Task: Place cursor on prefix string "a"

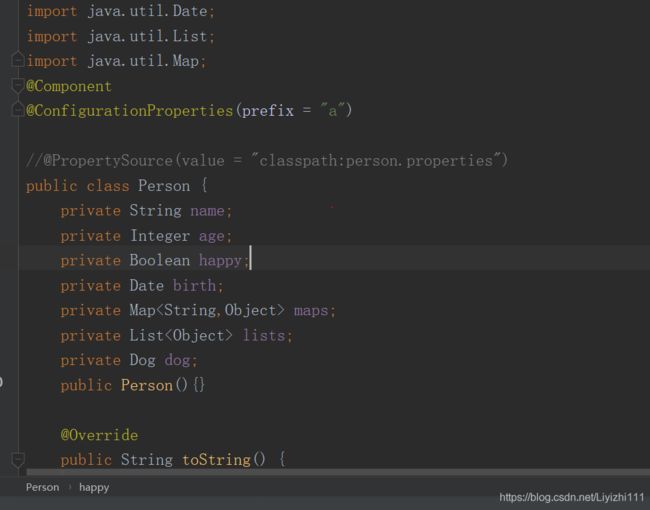Action: coord(332,111)
